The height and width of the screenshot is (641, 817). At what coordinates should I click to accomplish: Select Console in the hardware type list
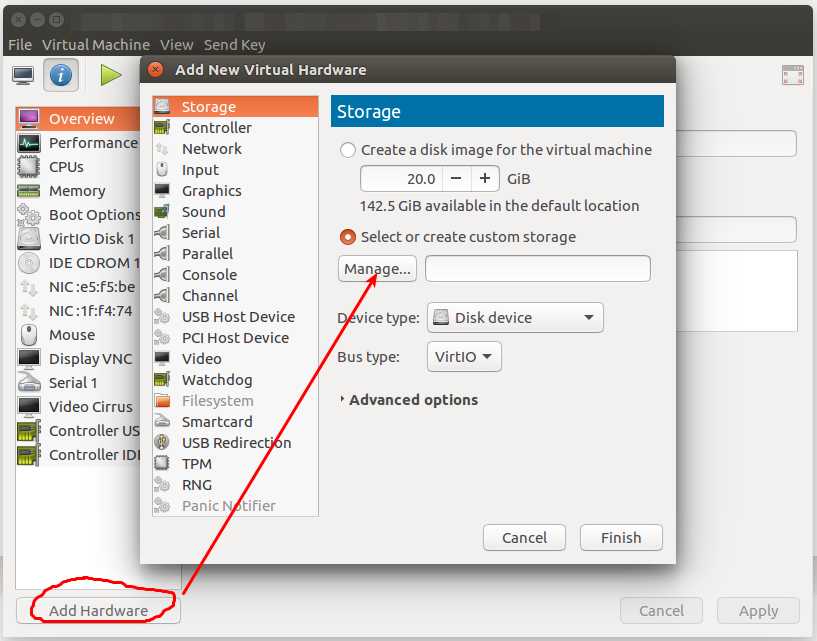(x=235, y=275)
